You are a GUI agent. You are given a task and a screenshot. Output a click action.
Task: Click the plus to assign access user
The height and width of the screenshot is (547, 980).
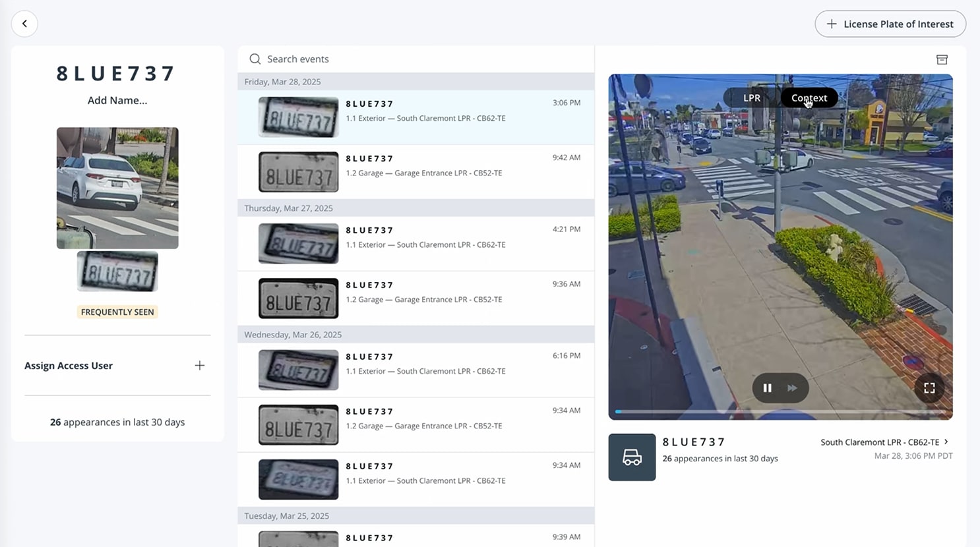[x=200, y=365]
